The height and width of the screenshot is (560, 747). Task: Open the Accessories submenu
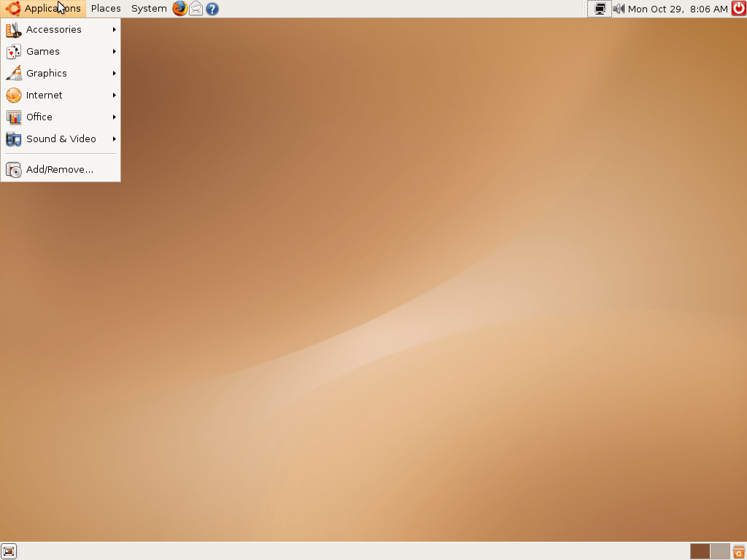(x=61, y=29)
